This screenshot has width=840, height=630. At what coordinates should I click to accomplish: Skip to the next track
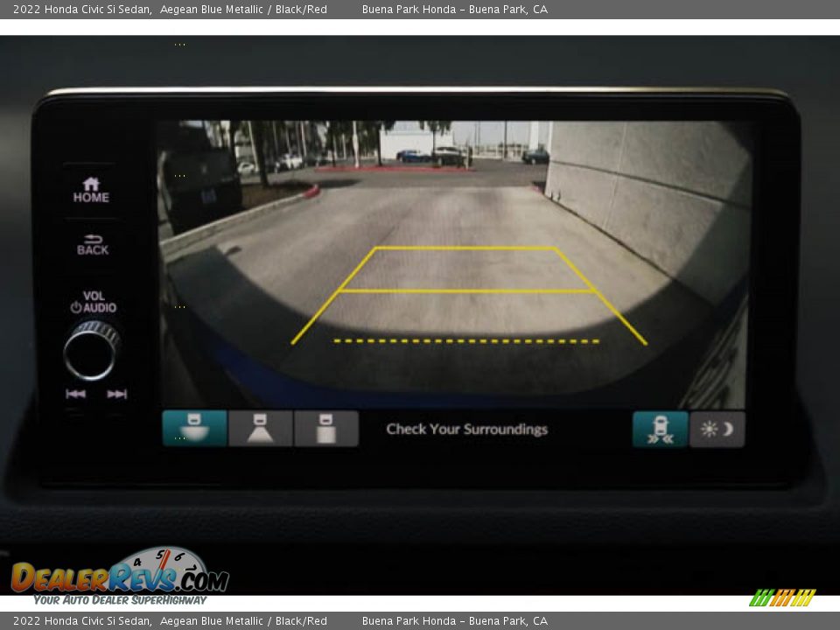tap(117, 394)
